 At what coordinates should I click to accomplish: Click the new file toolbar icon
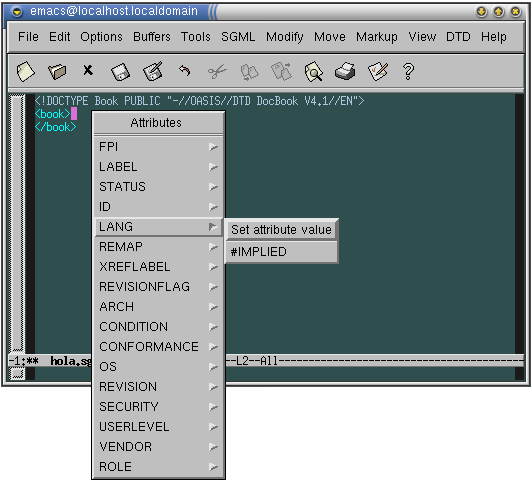25,72
